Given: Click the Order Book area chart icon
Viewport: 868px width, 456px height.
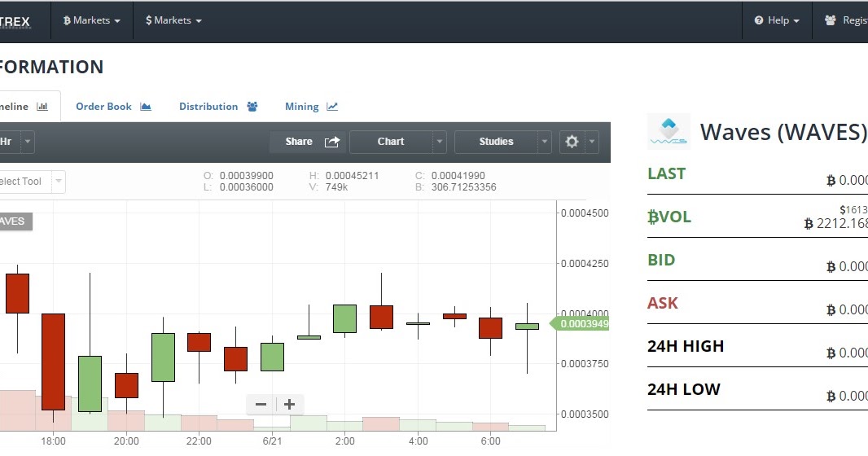Looking at the screenshot, I should (x=146, y=106).
